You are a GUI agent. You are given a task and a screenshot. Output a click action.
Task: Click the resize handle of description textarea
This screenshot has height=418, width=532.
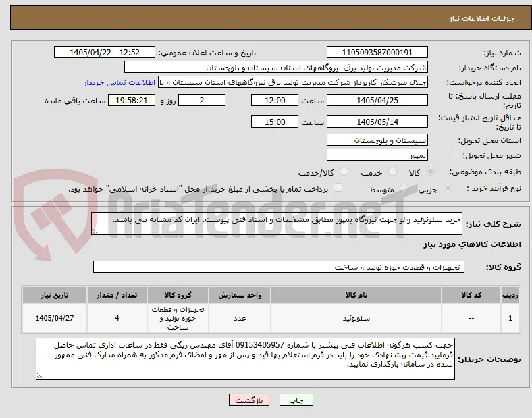click(x=95, y=231)
